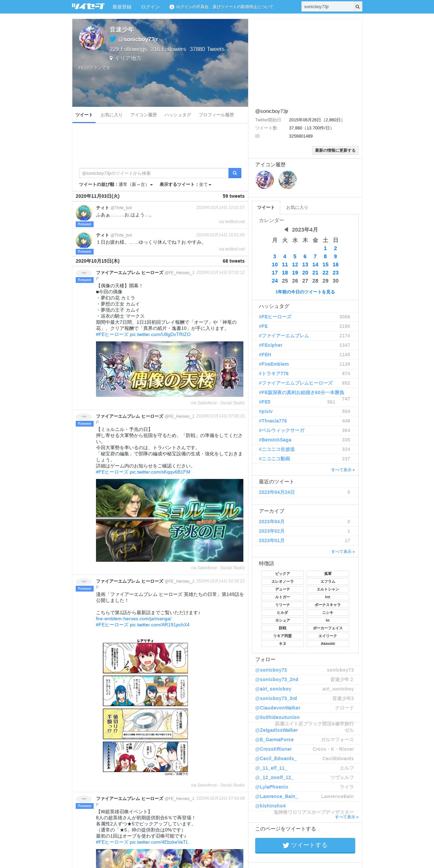Click the ツイートする button
Screen dimensions: 434x868
pos(305,845)
